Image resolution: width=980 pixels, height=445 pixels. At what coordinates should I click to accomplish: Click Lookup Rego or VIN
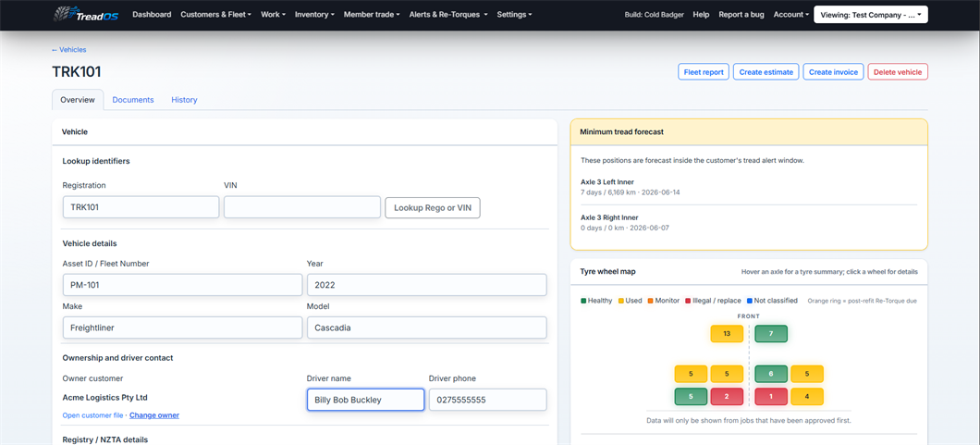(433, 207)
